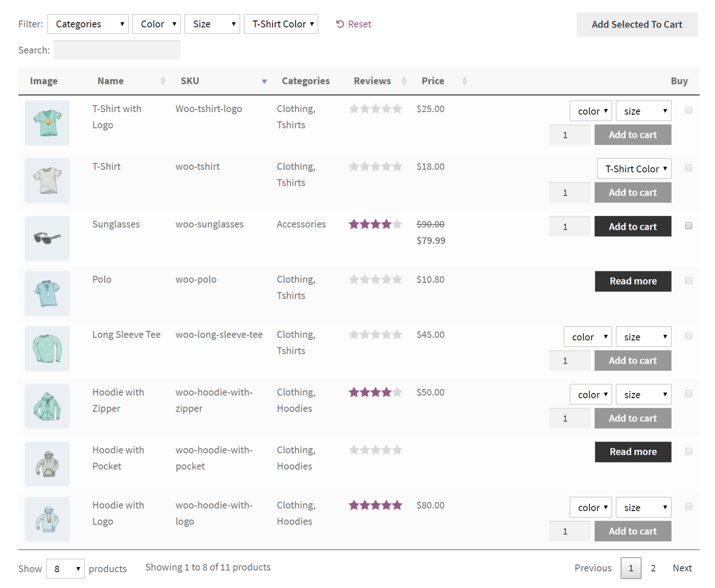The height and width of the screenshot is (588, 715).
Task: Check the Hoodie with Zipper row checkbox
Action: point(688,394)
